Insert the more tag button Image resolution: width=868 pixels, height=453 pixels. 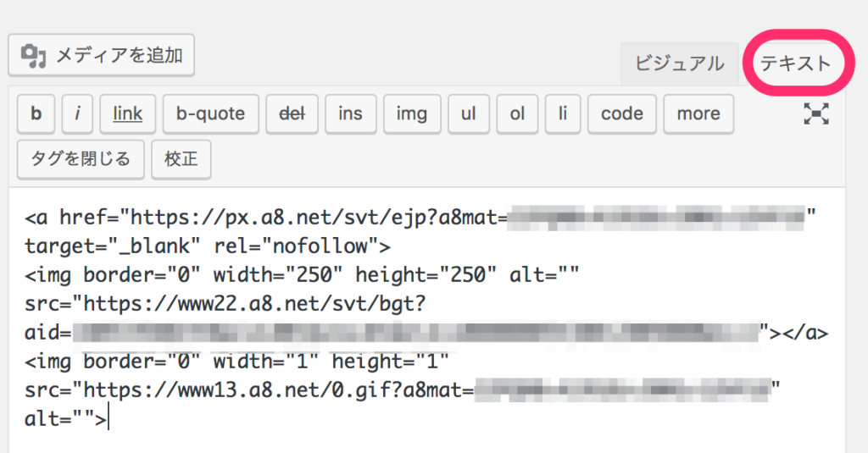(698, 113)
